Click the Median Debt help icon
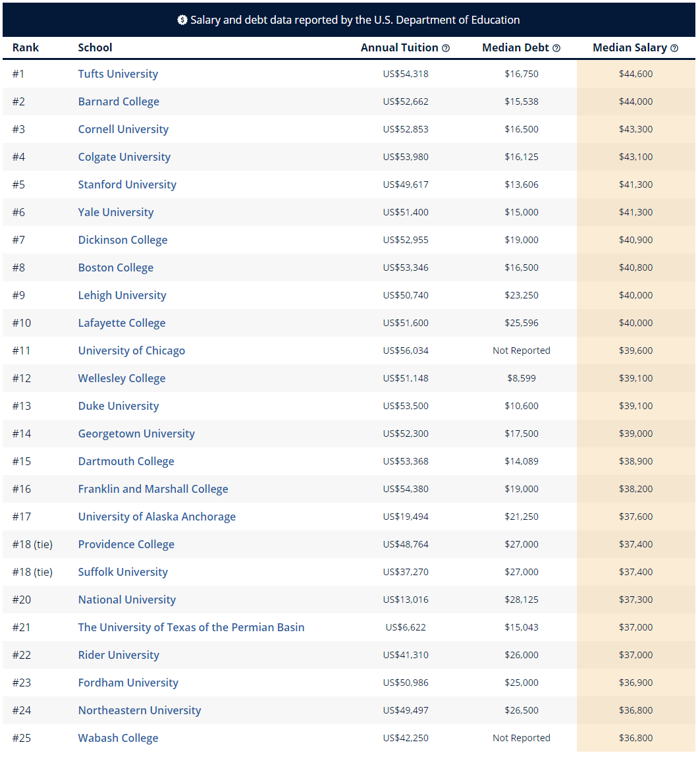This screenshot has width=700, height=759. coord(556,48)
